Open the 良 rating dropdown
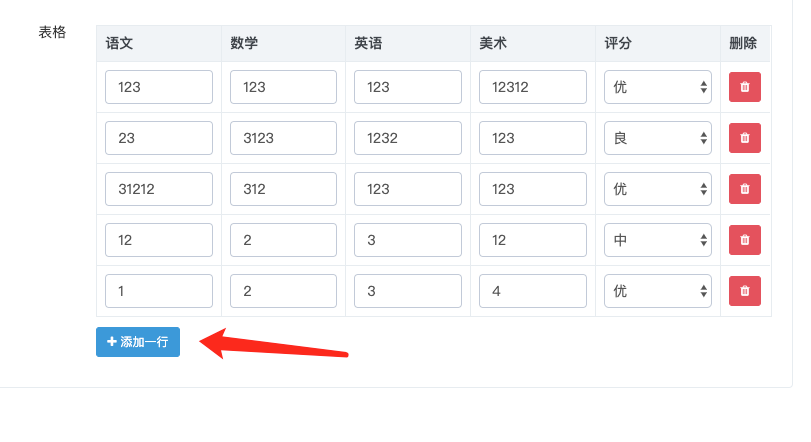The width and height of the screenshot is (811, 442). click(x=657, y=138)
